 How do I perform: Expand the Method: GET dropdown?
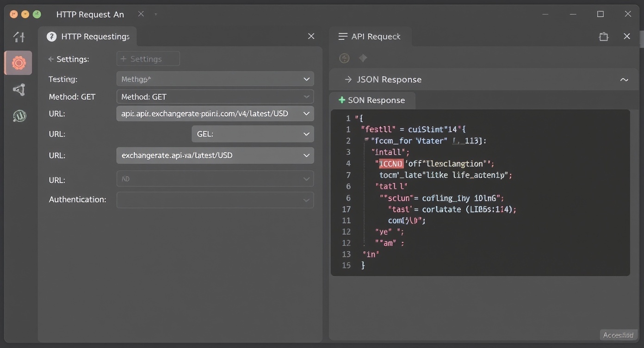[x=215, y=97]
